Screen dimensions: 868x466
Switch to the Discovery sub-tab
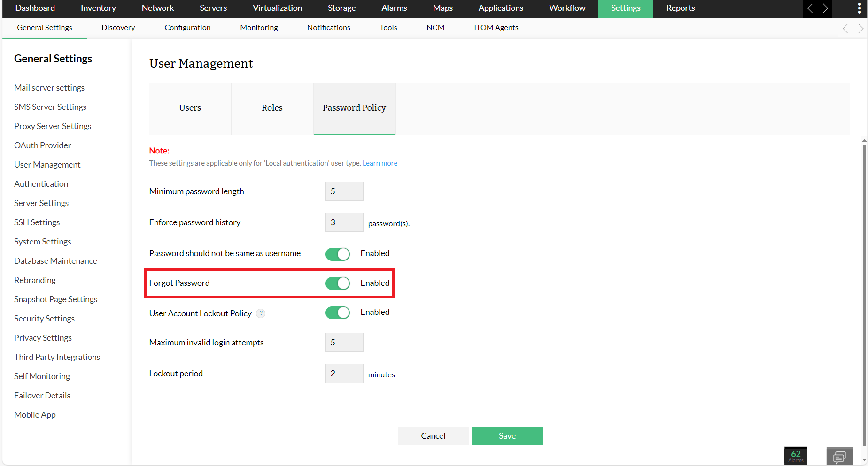coord(118,28)
